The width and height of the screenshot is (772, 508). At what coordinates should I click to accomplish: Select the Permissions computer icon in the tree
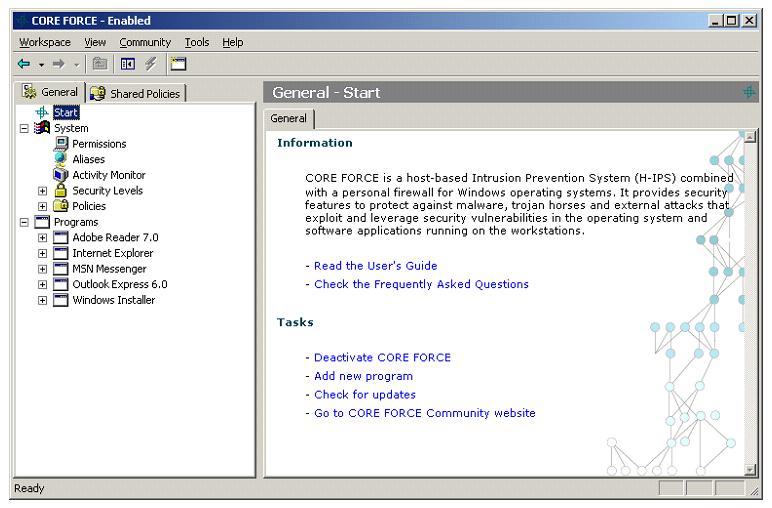60,144
